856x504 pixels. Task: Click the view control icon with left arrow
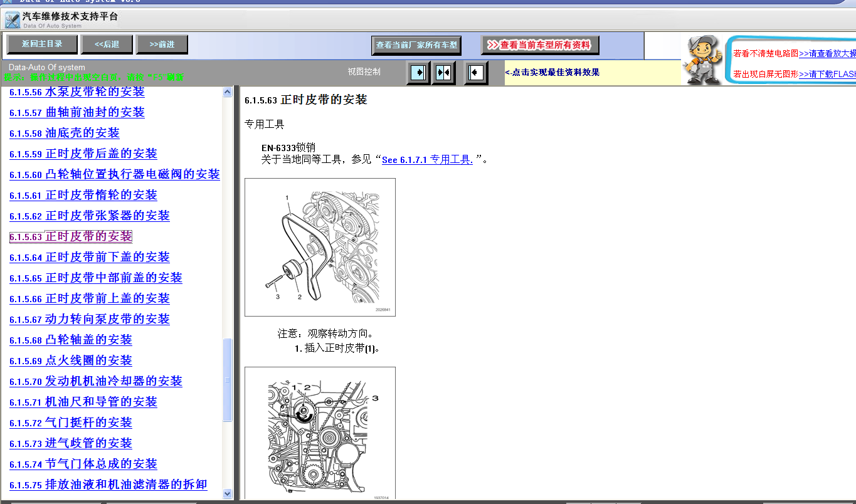click(x=476, y=73)
